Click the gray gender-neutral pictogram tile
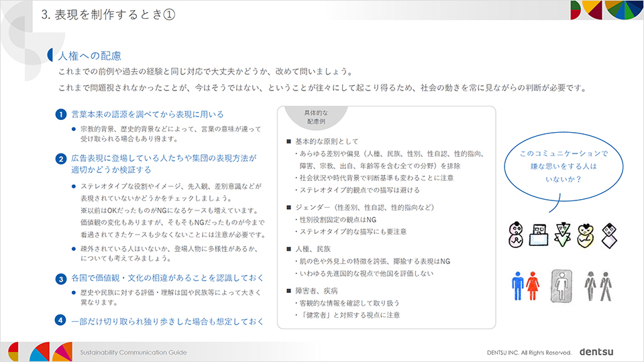This screenshot has height=362, width=644. point(562,286)
